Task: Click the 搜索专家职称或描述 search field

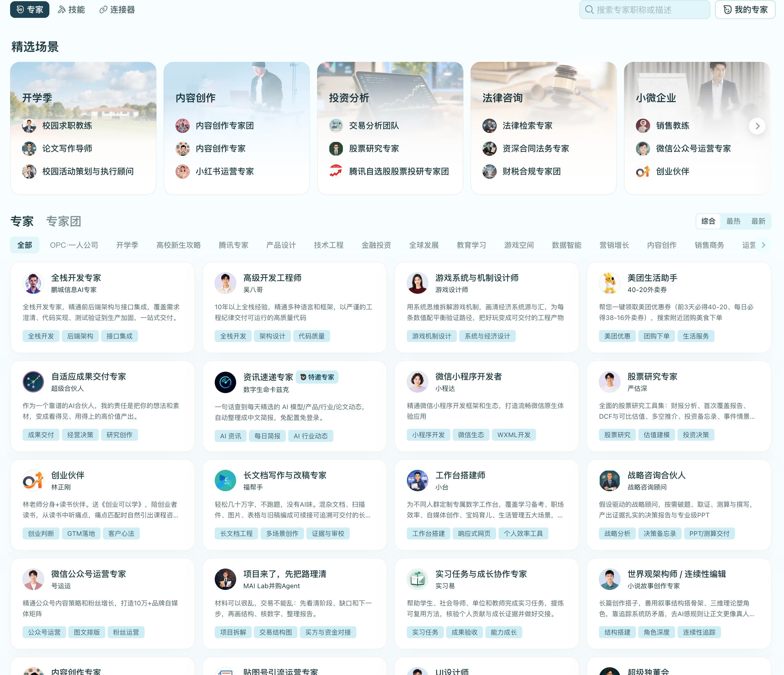Action: click(645, 10)
